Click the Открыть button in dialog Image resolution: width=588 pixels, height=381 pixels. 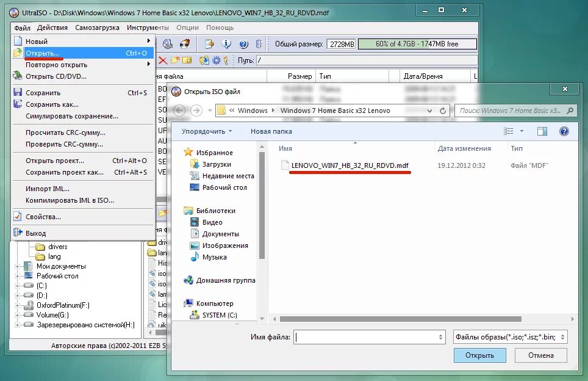click(479, 355)
